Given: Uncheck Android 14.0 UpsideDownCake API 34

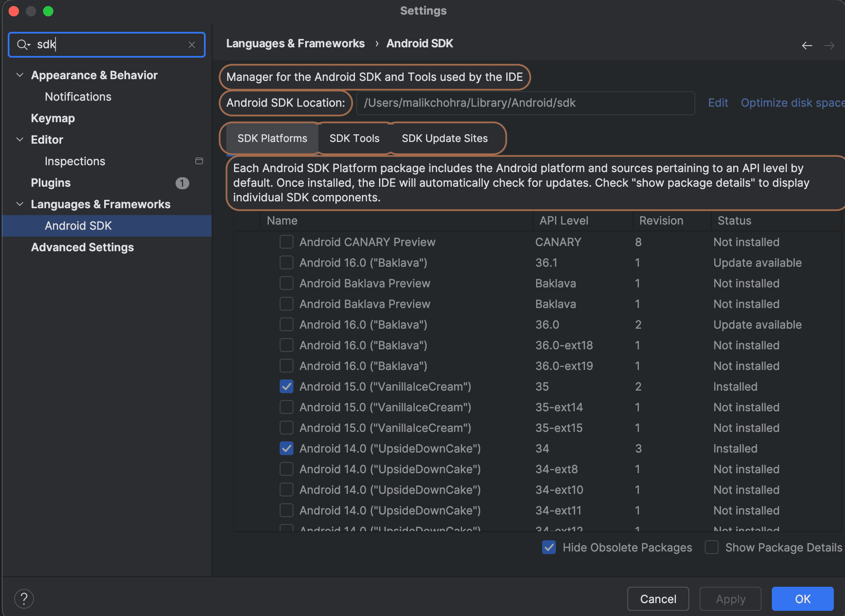Looking at the screenshot, I should (287, 448).
